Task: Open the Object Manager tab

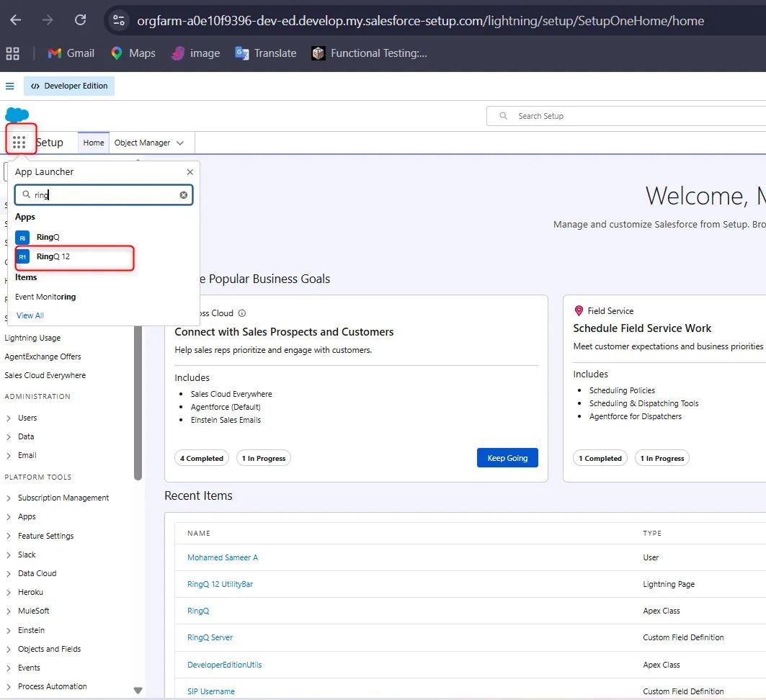Action: click(142, 143)
